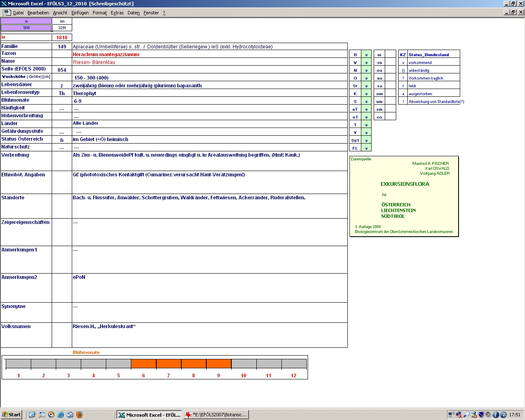This screenshot has height=420, width=525.
Task: Open the Bearbeiten menu
Action: 38,13
